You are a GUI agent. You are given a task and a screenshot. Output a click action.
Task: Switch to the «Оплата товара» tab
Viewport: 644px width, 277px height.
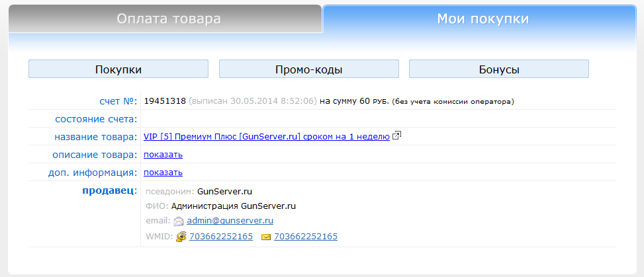(x=169, y=19)
